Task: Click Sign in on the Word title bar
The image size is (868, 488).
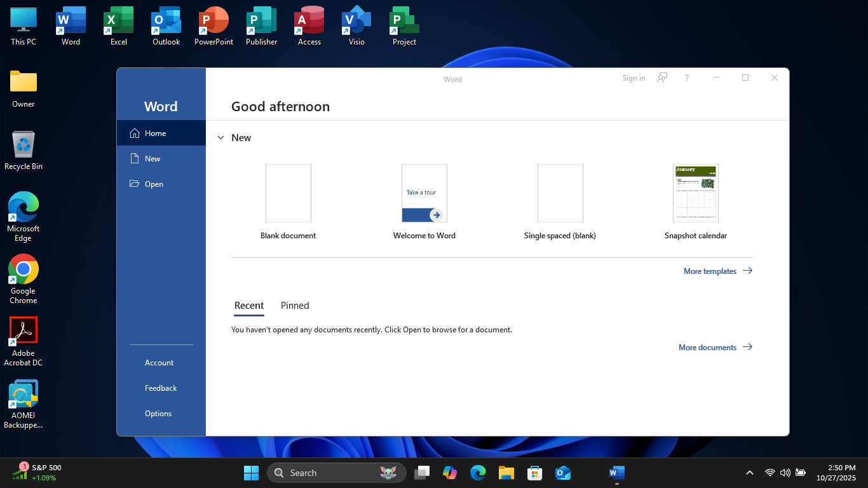Action: tap(634, 78)
